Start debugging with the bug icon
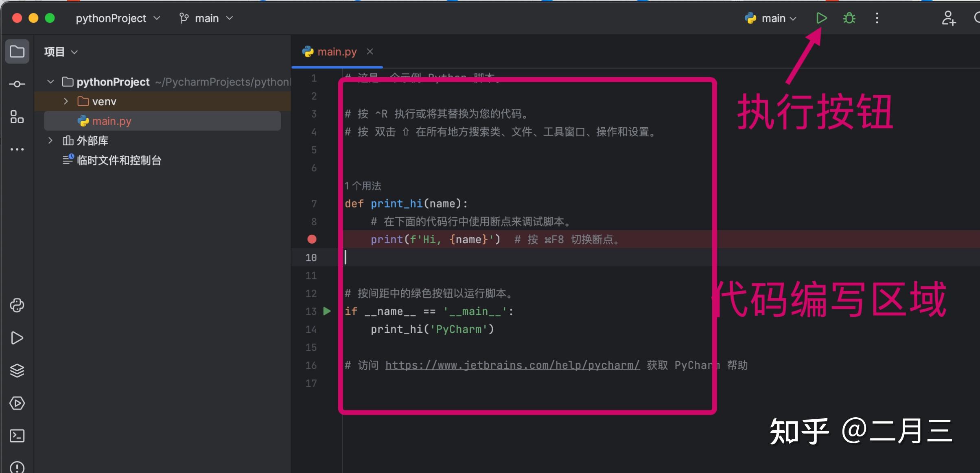 pos(849,18)
